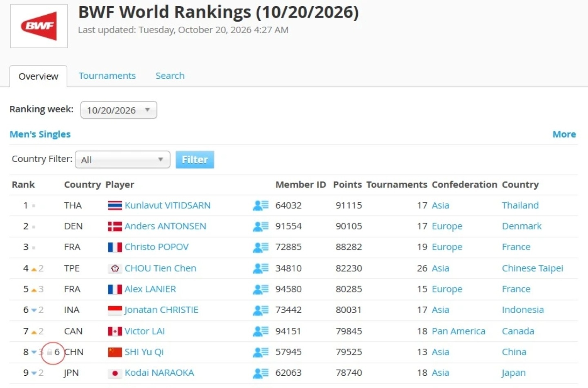Open Anders ANTONSEN's profile card icon
The height and width of the screenshot is (388, 588).
tap(261, 226)
